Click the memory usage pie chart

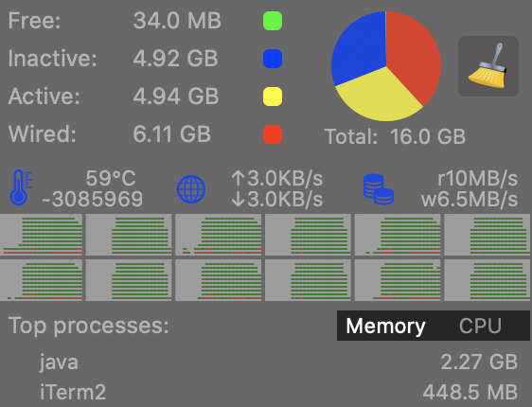386,66
